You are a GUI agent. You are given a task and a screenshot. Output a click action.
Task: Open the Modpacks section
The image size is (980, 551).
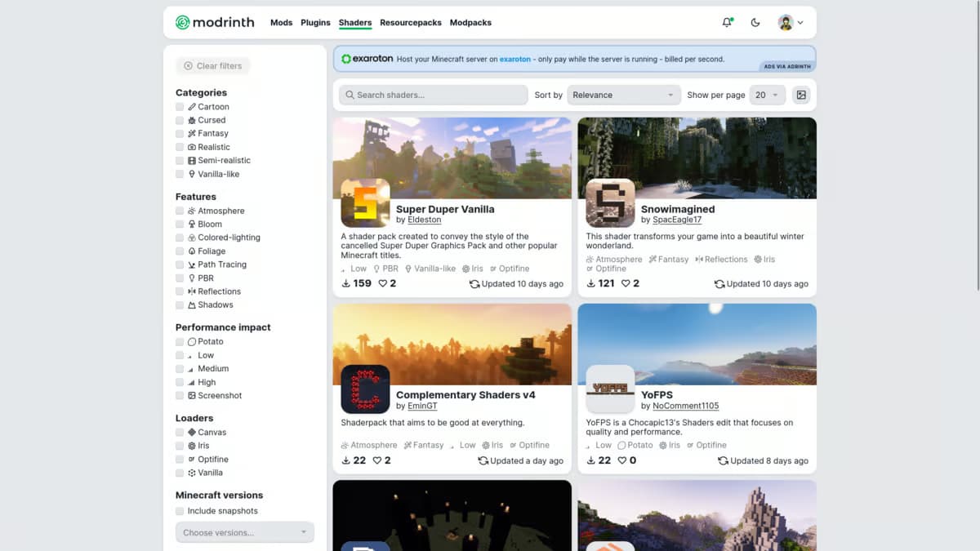tap(470, 22)
